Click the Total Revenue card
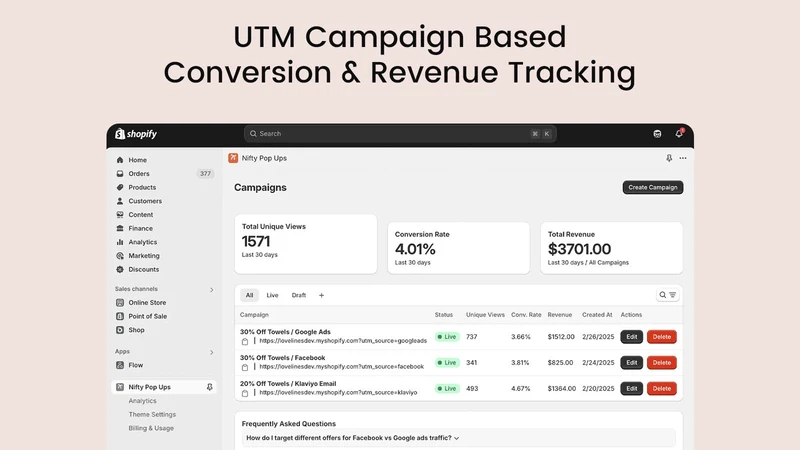 pos(611,248)
